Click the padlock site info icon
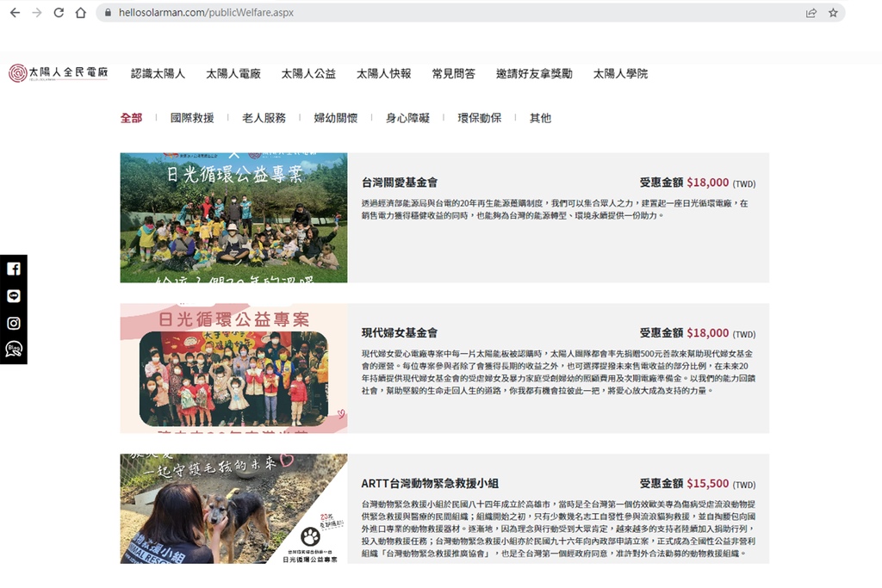This screenshot has width=882, height=588. pos(108,12)
